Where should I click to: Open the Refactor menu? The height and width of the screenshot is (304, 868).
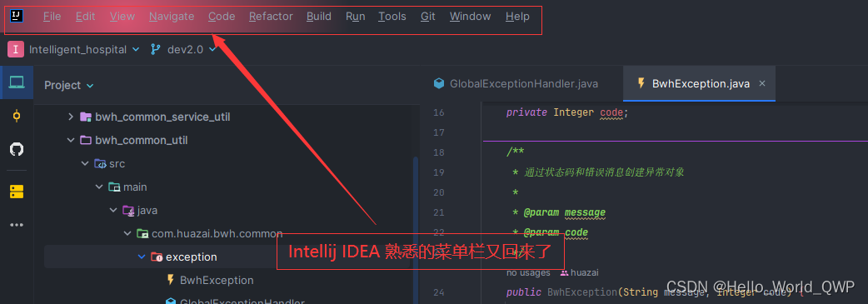[271, 17]
